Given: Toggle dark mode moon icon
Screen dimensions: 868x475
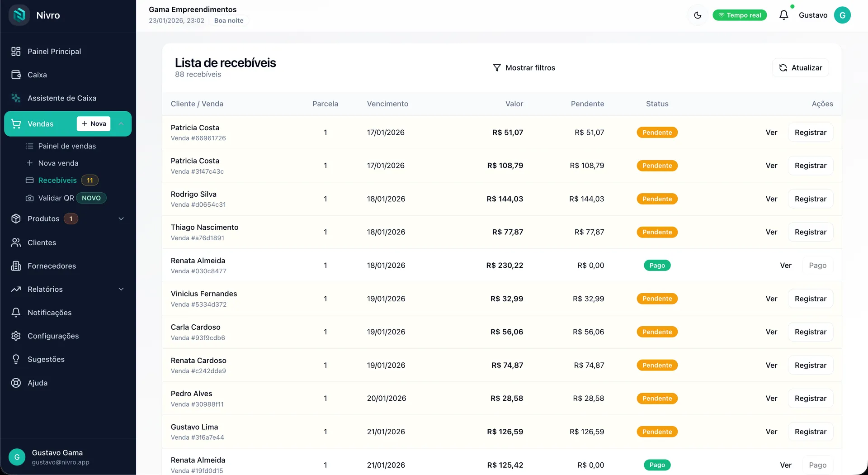Looking at the screenshot, I should [698, 15].
